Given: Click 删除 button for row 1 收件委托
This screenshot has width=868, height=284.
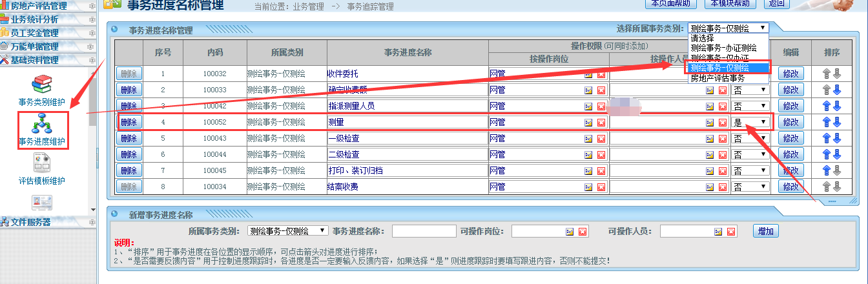Looking at the screenshot, I should [x=129, y=74].
